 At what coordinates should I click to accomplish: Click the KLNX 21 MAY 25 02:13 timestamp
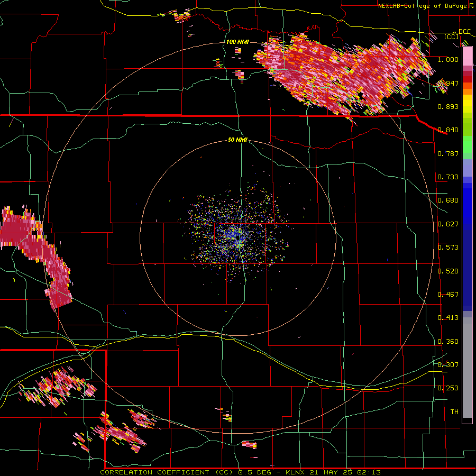[x=333, y=472]
